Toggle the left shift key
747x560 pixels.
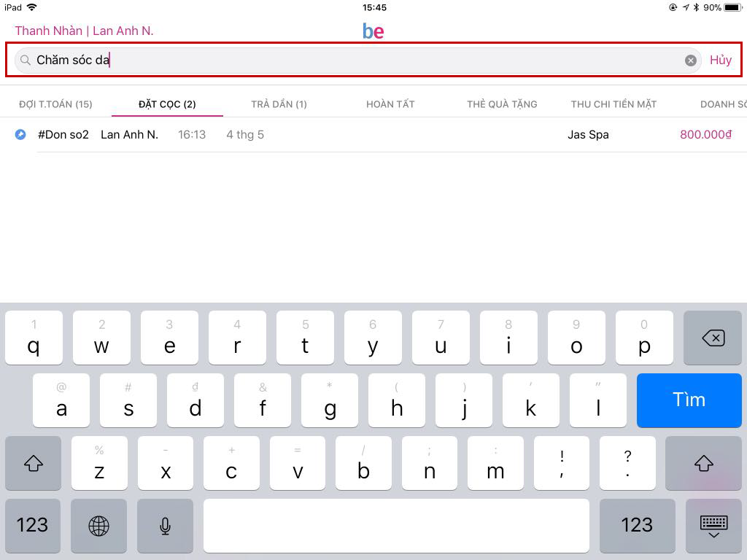click(x=34, y=463)
